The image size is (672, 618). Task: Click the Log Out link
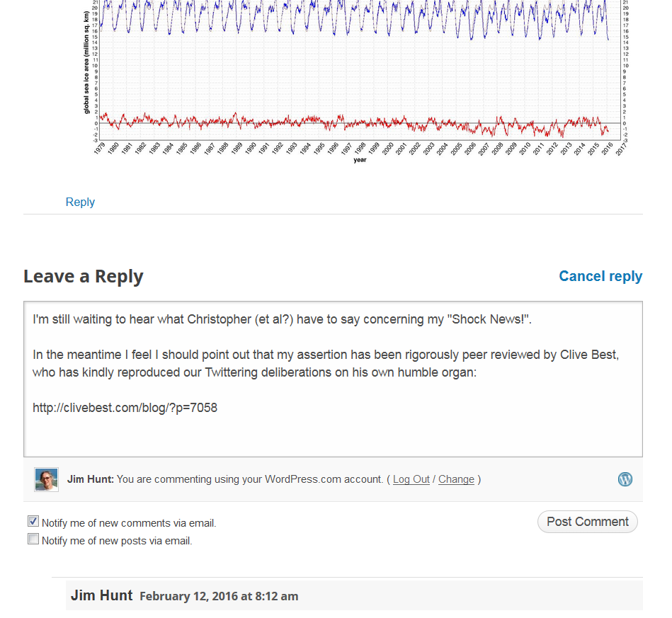(411, 479)
